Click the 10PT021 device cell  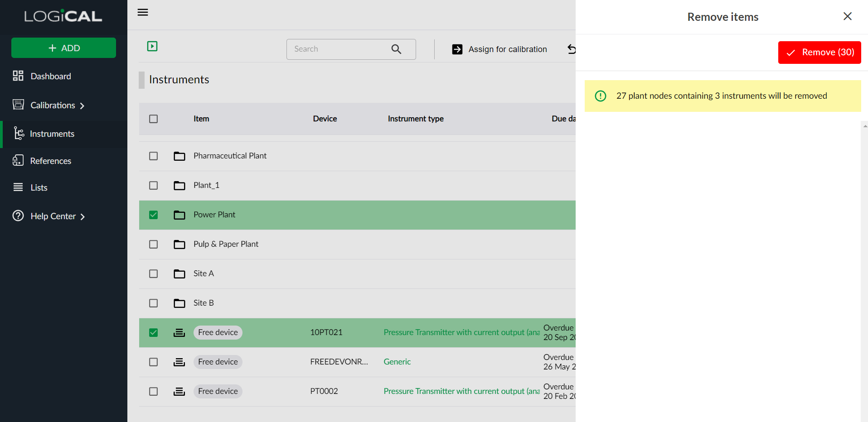tap(326, 332)
